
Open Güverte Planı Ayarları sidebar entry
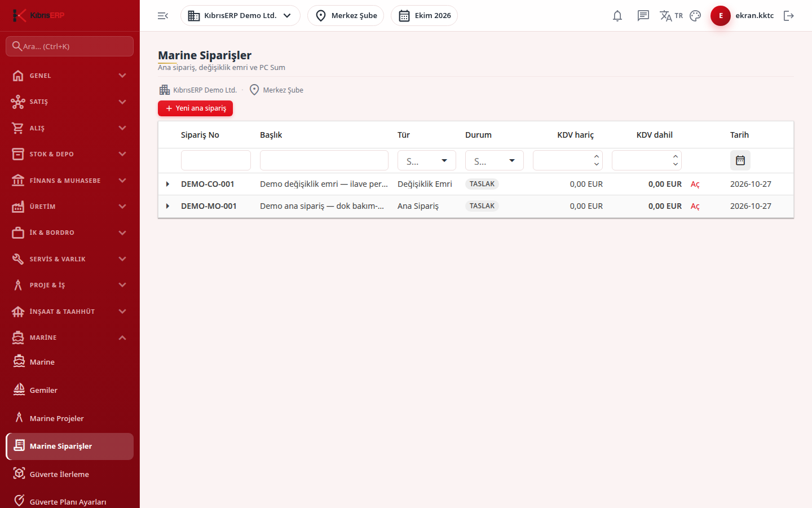tap(69, 501)
